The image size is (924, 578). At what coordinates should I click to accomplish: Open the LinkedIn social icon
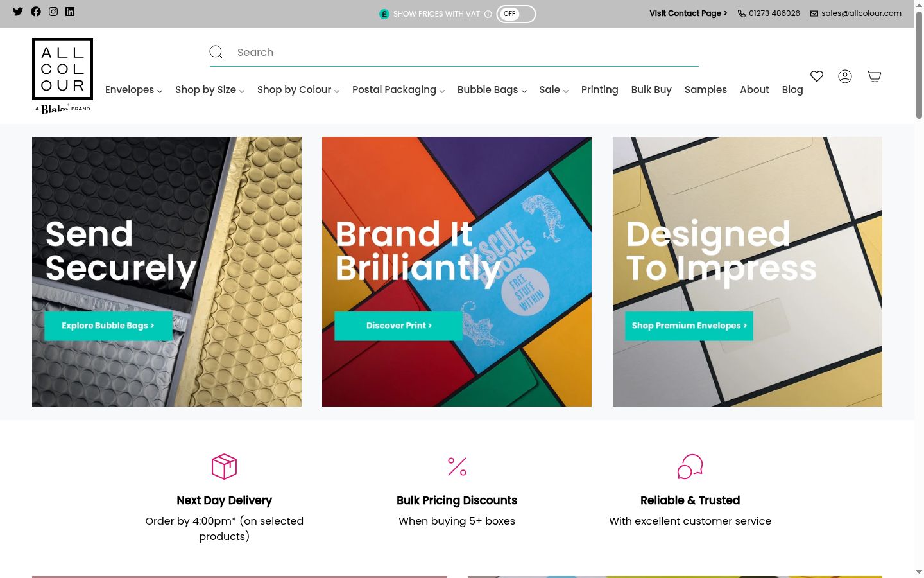pyautogui.click(x=70, y=12)
